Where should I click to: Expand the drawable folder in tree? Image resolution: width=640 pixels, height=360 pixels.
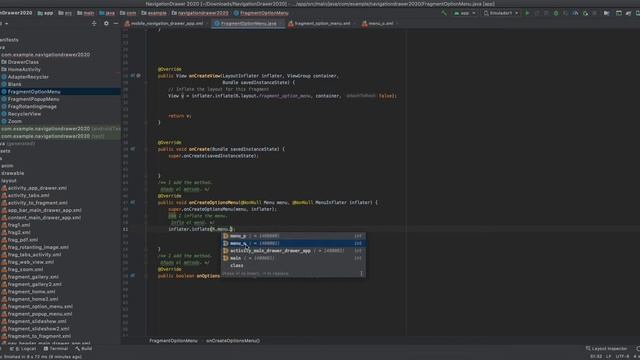pyautogui.click(x=12, y=173)
